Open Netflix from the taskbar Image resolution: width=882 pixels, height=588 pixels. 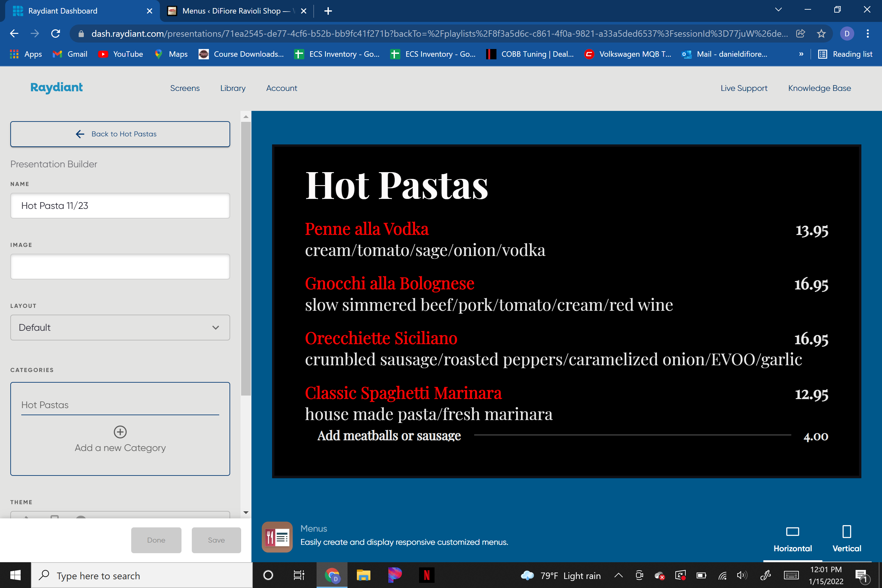(426, 575)
